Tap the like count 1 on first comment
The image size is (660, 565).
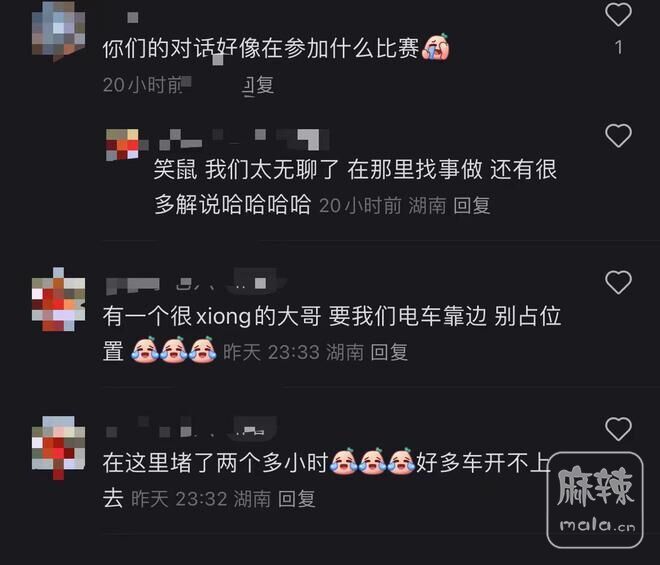(618, 48)
